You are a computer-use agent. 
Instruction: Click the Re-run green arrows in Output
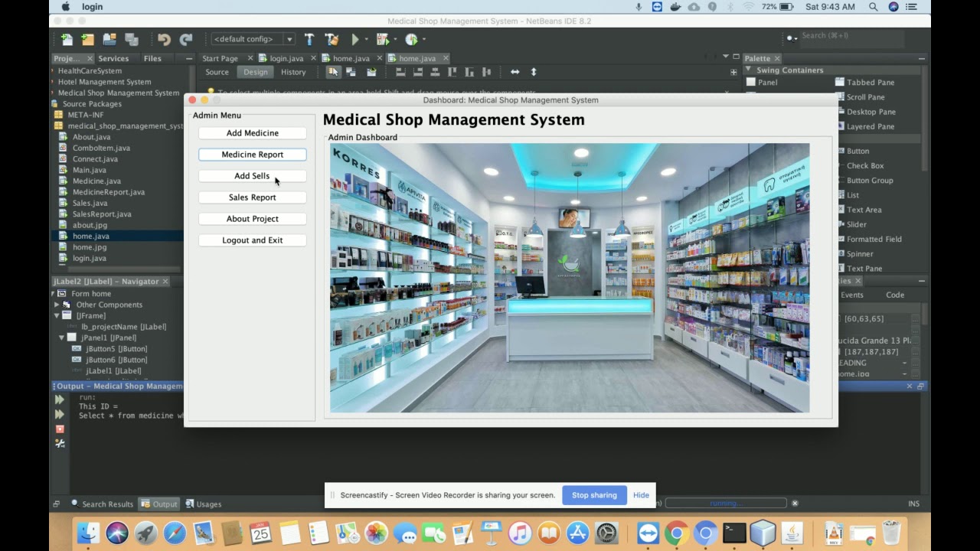60,399
